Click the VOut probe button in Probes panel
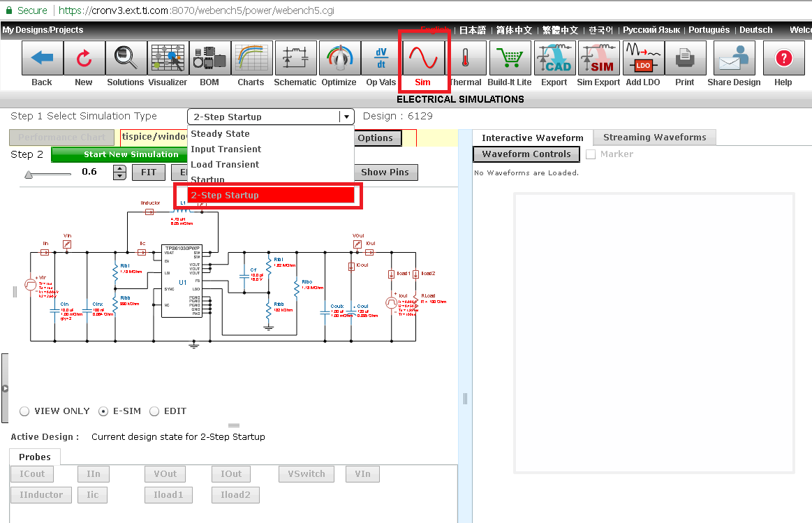Screen dimensions: 812x523 coord(165,474)
